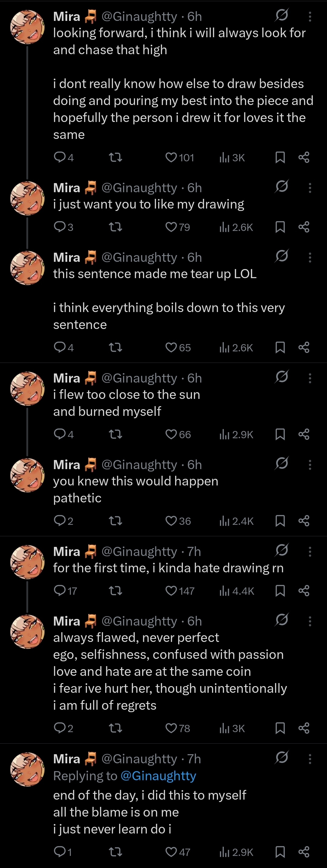Viewport: 327px width, 868px height.
Task: Like the 'for the first time, i kinda hate drawing' tweet
Action: tap(171, 591)
